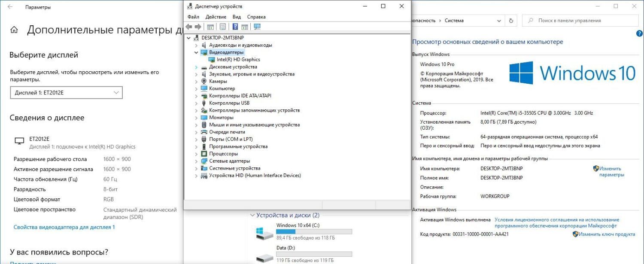Screen dimensions: 644x264
Task: Open the Дисплей 1: ET2012E dropdown
Action: tap(66, 93)
